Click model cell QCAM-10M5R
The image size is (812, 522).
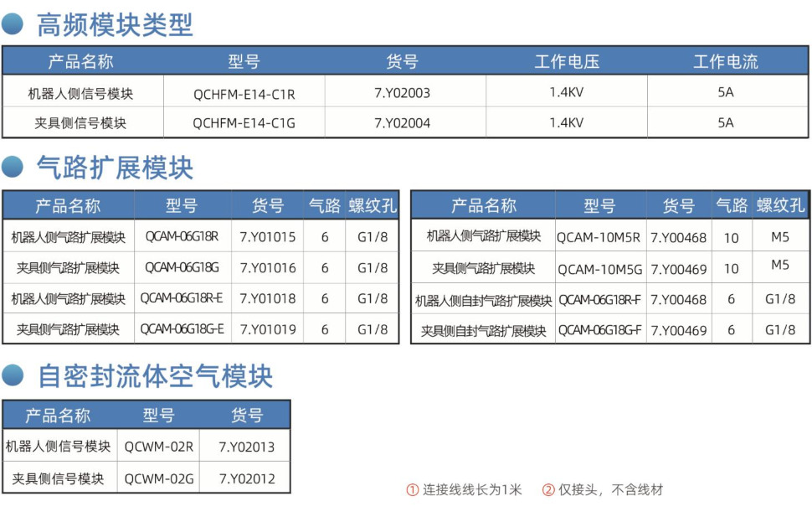pyautogui.click(x=599, y=237)
